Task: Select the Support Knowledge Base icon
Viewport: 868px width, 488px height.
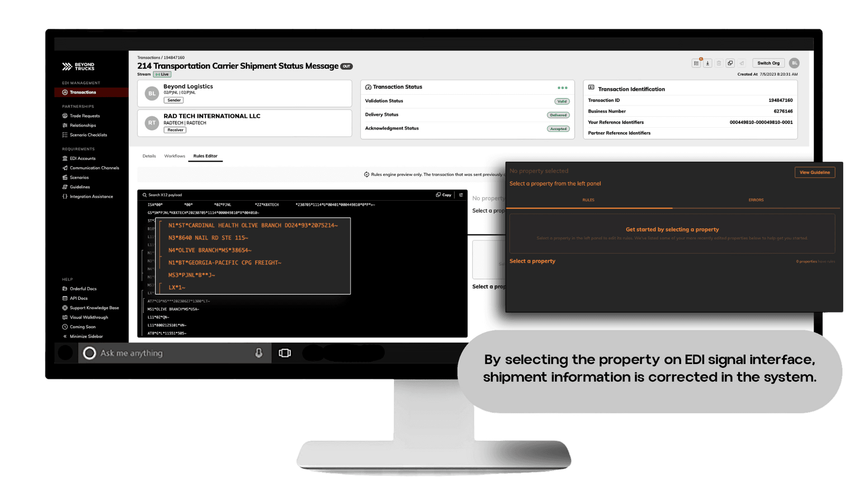Action: [64, 307]
